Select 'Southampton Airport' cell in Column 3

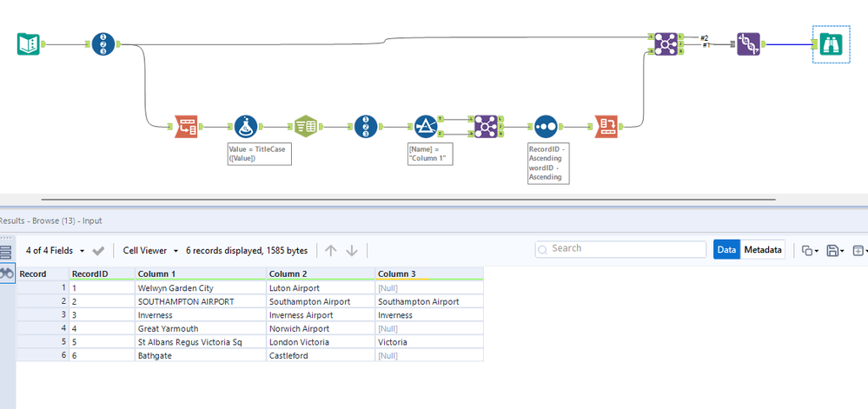(429, 301)
